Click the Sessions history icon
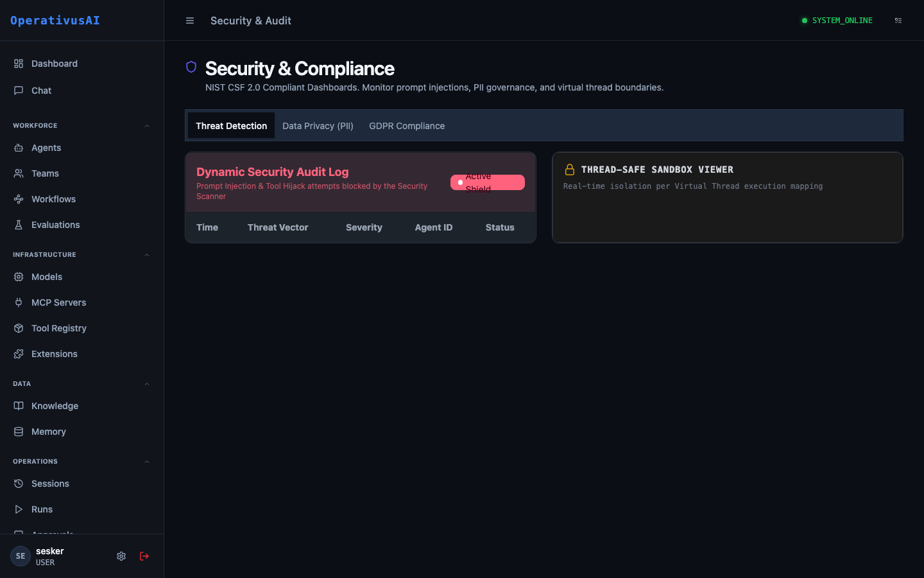The width and height of the screenshot is (924, 578). (19, 484)
